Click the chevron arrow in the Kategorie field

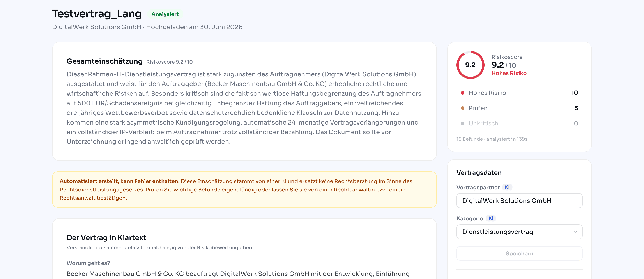(575, 232)
